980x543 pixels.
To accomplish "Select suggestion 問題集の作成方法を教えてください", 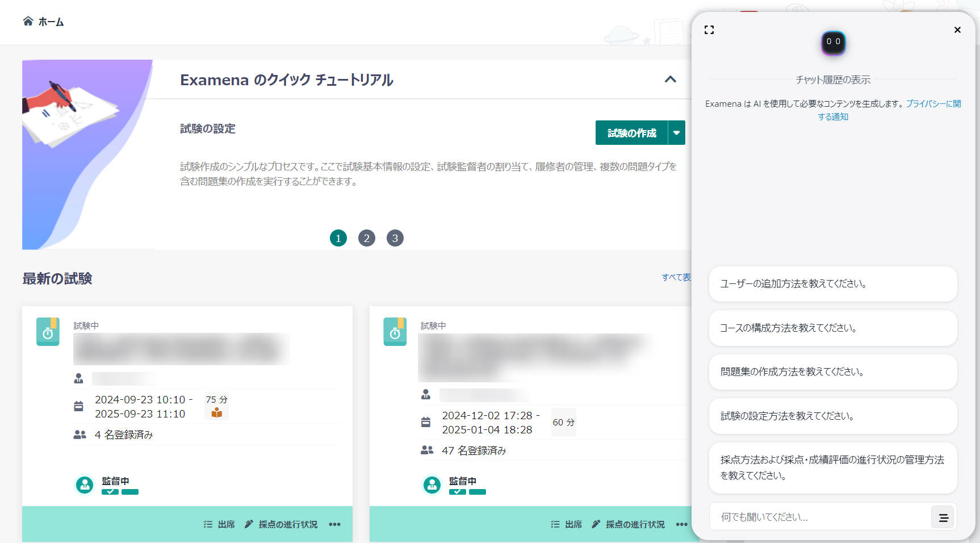I will coord(833,372).
